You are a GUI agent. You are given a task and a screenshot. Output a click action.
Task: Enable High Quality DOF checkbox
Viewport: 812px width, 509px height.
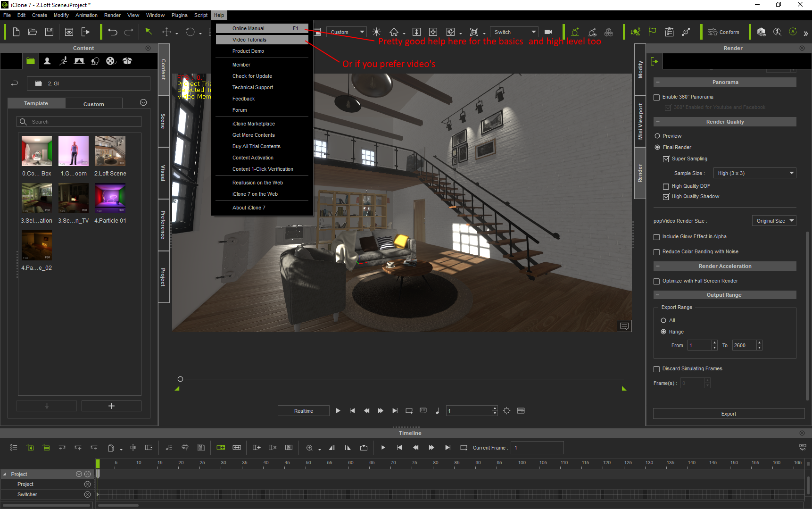[666, 186]
